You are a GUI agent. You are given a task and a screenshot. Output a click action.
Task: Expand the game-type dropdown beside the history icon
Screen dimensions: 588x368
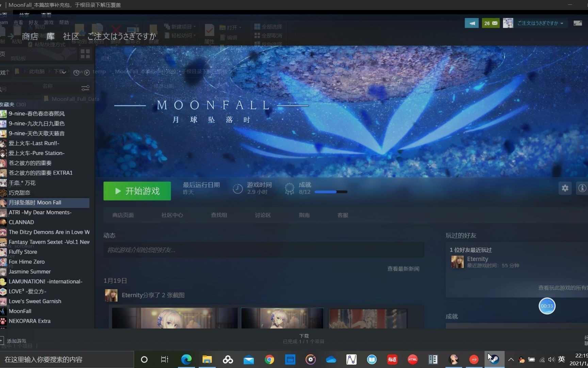(x=64, y=72)
